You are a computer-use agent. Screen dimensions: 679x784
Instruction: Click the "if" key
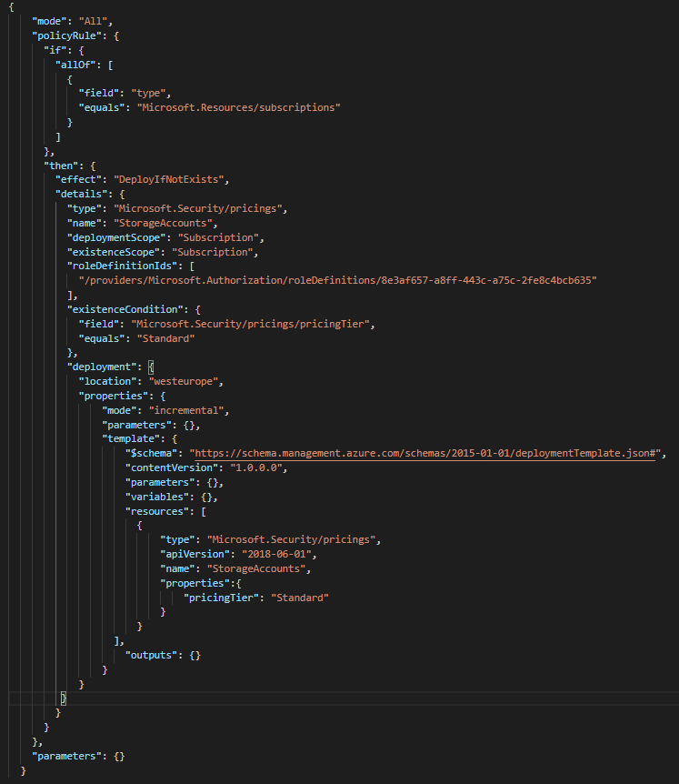pyautogui.click(x=55, y=51)
